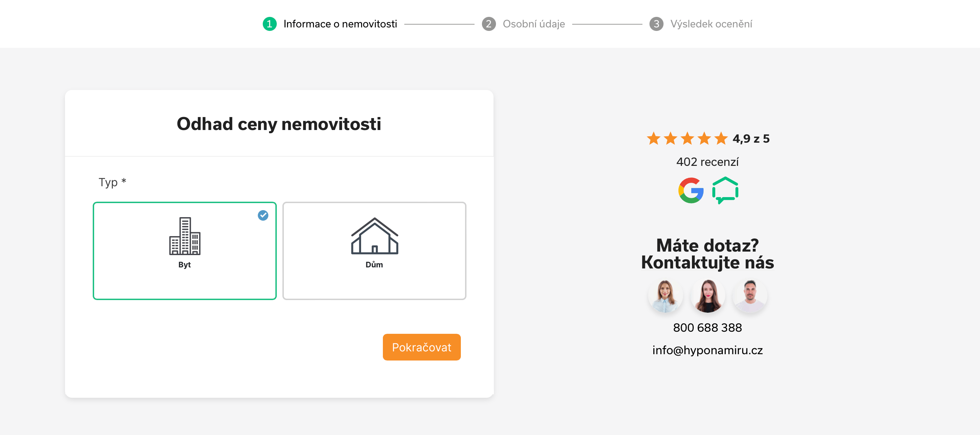Select the Byt property type label
Viewport: 980px width, 435px height.
pyautogui.click(x=184, y=265)
